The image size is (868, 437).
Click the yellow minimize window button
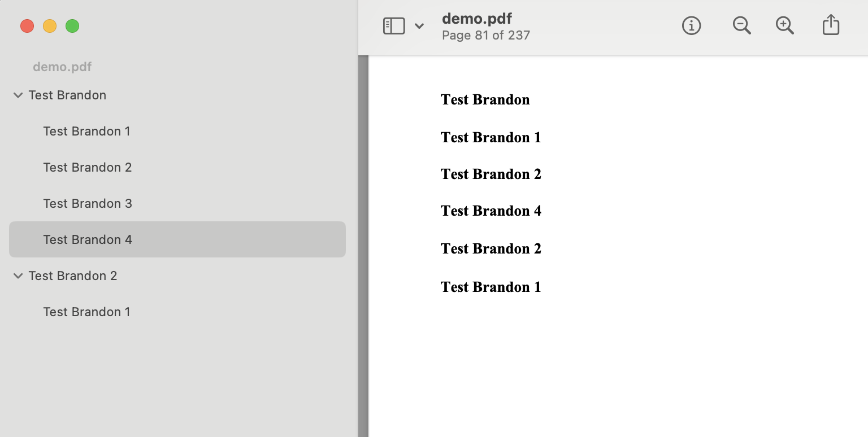(50, 26)
